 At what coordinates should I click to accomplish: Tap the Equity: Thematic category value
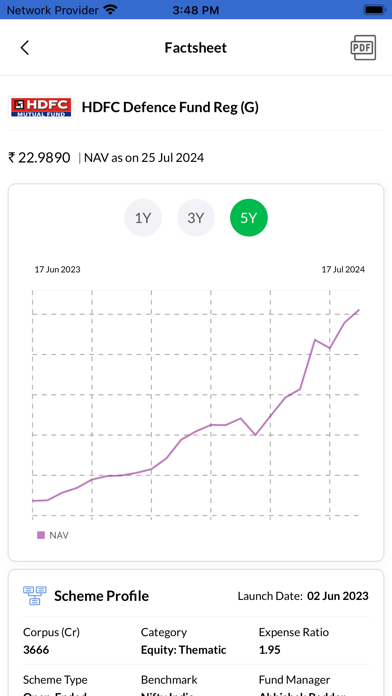(183, 650)
